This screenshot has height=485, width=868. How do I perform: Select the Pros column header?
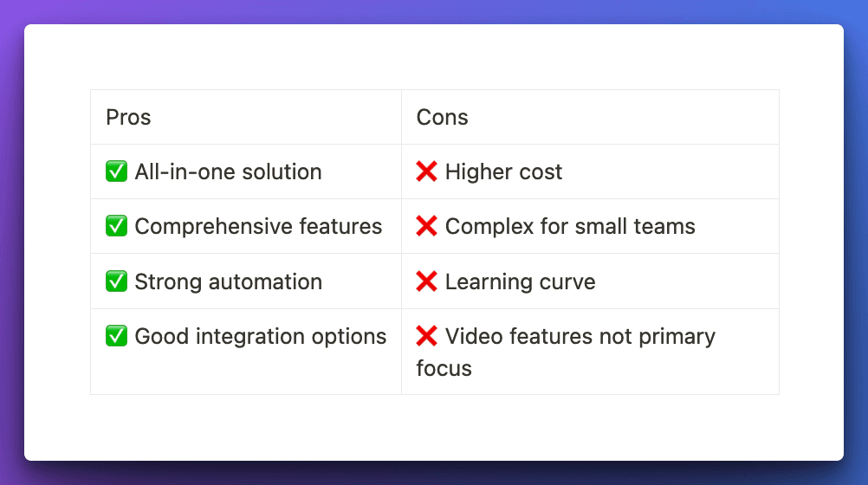(x=128, y=118)
